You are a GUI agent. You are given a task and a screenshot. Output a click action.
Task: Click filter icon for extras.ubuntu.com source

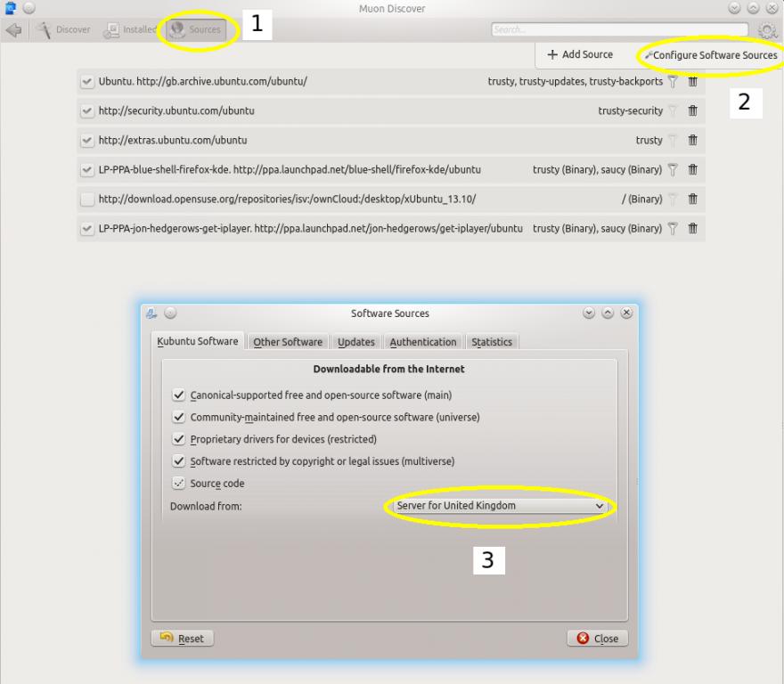pos(673,141)
